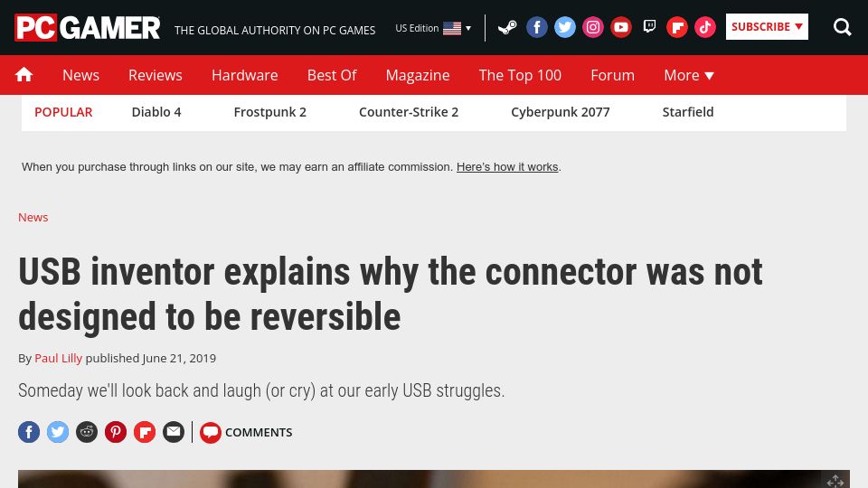Click the red comments bubble icon
Image resolution: width=868 pixels, height=488 pixels.
click(211, 433)
